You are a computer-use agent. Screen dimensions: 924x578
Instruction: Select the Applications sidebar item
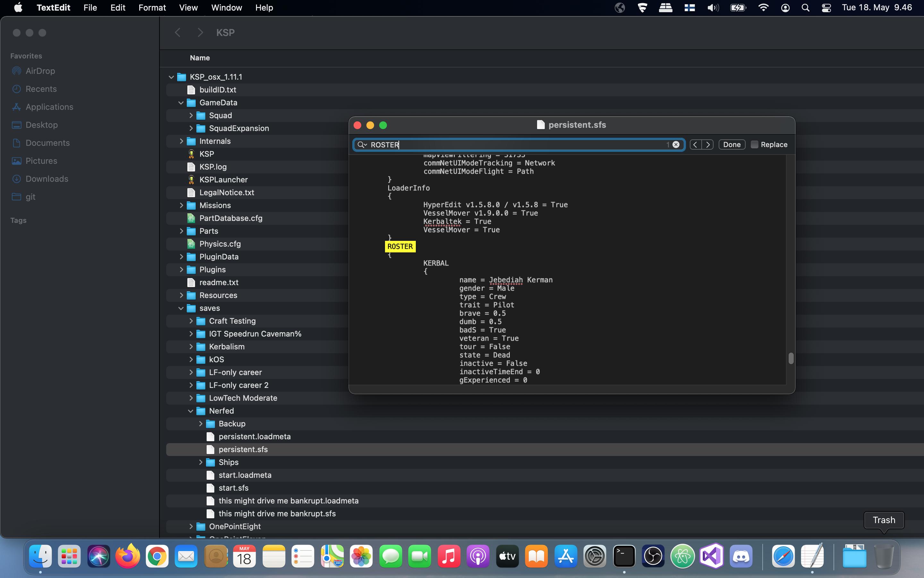coord(49,107)
